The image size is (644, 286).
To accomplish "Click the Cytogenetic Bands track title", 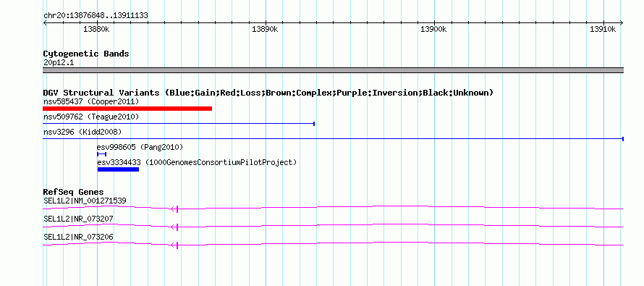I will (86, 54).
